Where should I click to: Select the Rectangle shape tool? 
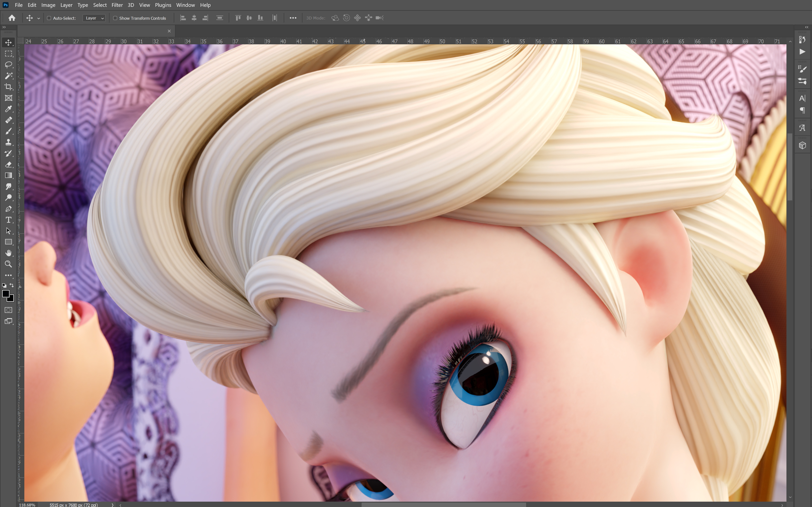coord(8,242)
